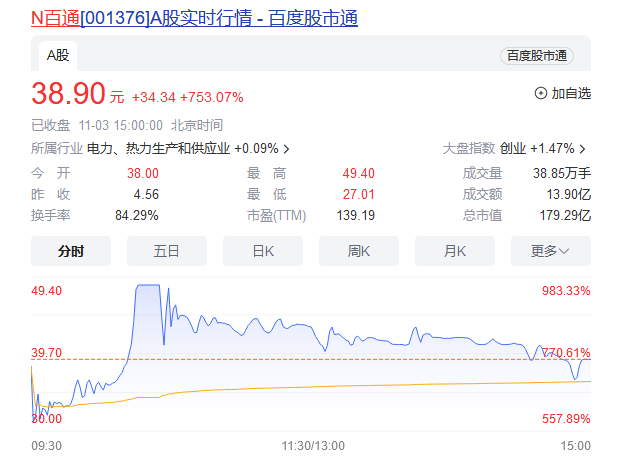This screenshot has width=618, height=457.
Task: Expand the chevron after 创业 +1.47%
Action: click(583, 149)
